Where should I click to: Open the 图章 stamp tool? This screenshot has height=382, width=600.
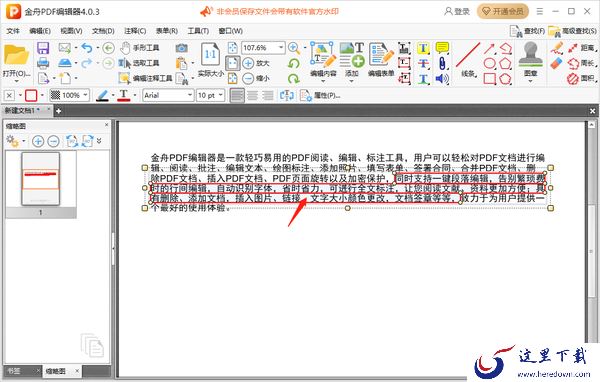pos(530,60)
